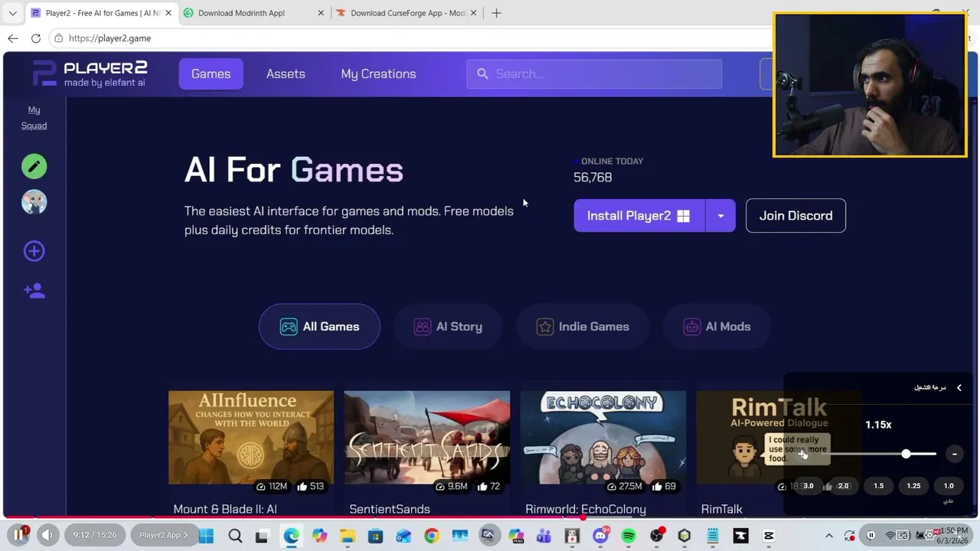Decrease playback speed with the minus button
The height and width of the screenshot is (551, 980).
click(955, 454)
